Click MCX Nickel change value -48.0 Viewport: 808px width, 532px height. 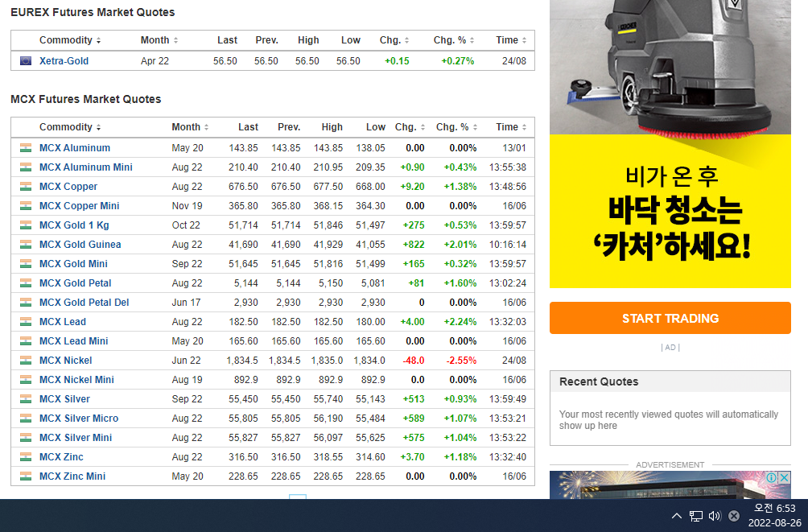pyautogui.click(x=414, y=361)
